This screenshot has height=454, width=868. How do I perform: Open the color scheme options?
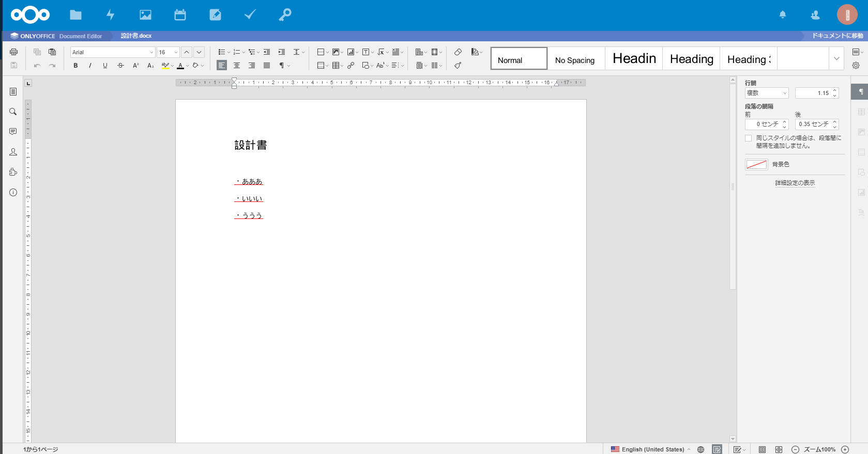click(x=477, y=52)
